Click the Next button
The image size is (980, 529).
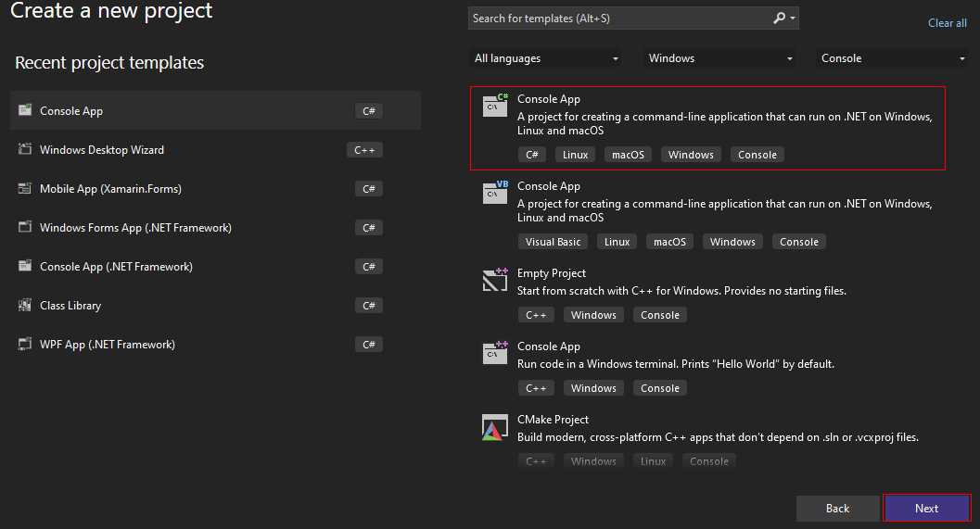tap(927, 509)
